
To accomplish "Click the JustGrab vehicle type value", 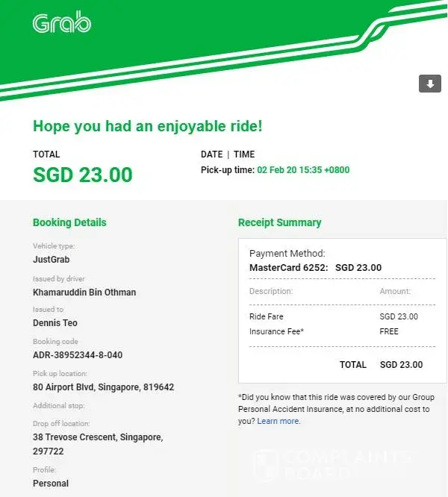I will pos(53,260).
